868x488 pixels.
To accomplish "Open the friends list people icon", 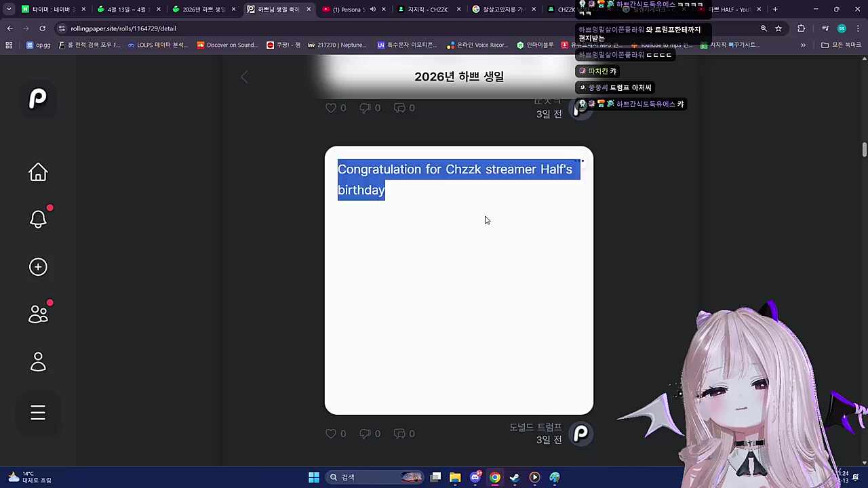I will click(38, 312).
